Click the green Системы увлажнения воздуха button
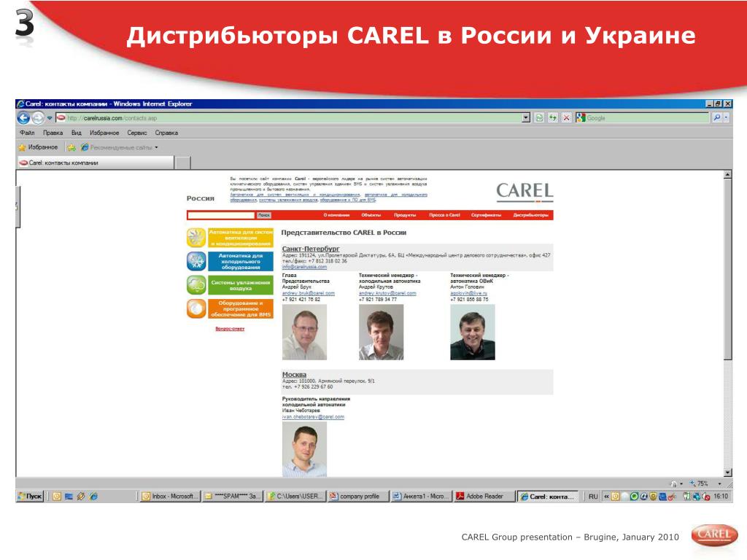Image resolution: width=747 pixels, height=560 pixels. tap(241, 285)
